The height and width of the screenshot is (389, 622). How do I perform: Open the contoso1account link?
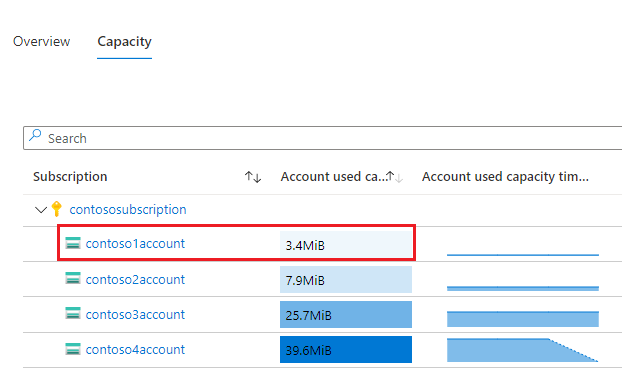coord(135,243)
